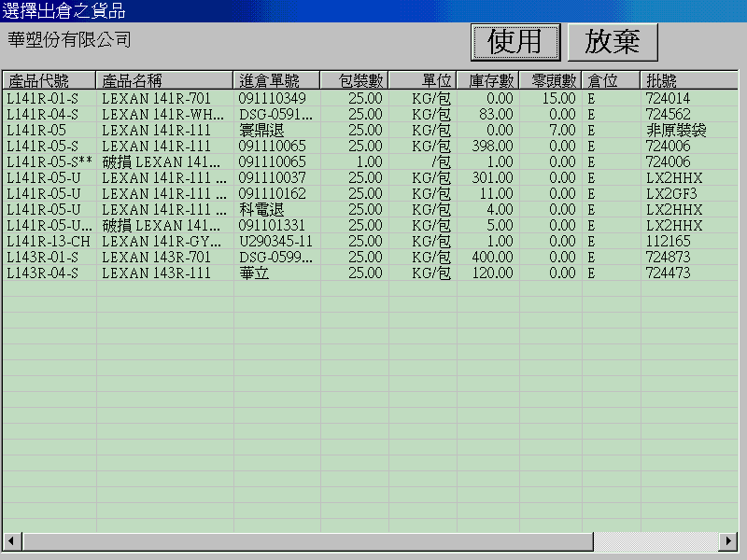
Task: Click receipt number DSG-0599...
Action: pyautogui.click(x=275, y=258)
